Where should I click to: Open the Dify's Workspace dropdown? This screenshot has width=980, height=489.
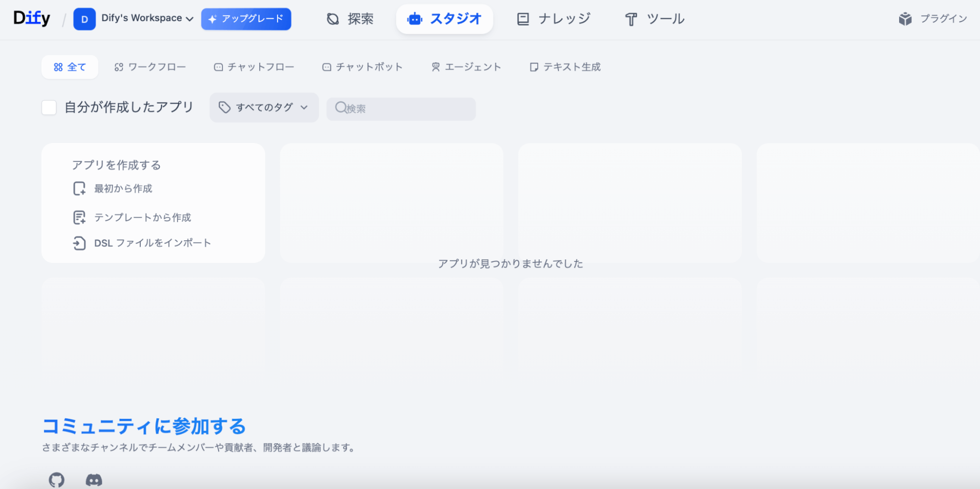pyautogui.click(x=147, y=19)
